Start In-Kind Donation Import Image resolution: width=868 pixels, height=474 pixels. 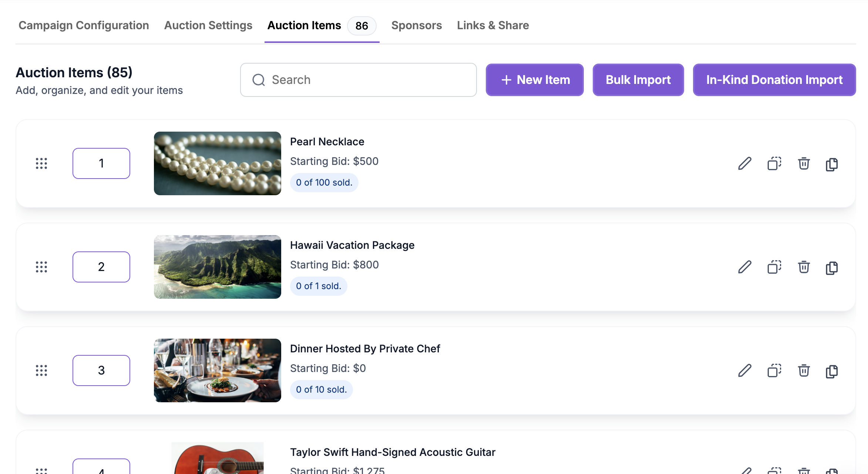(x=774, y=80)
